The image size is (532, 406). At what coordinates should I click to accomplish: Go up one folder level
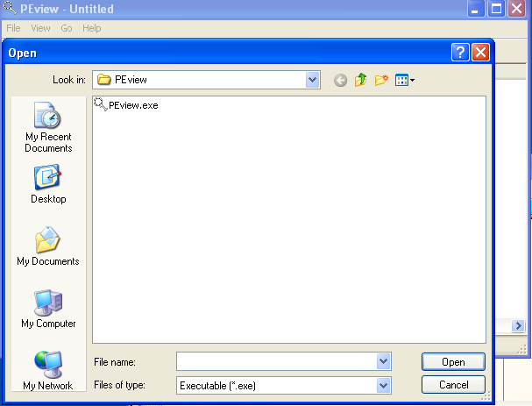tap(361, 80)
